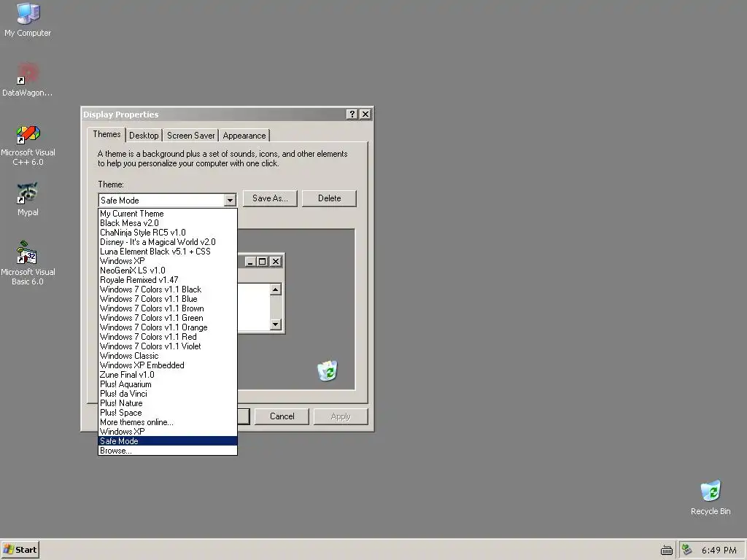Select the Microsoft Visual C++ 6.0 icon
Image resolution: width=747 pixels, height=560 pixels.
[x=28, y=145]
